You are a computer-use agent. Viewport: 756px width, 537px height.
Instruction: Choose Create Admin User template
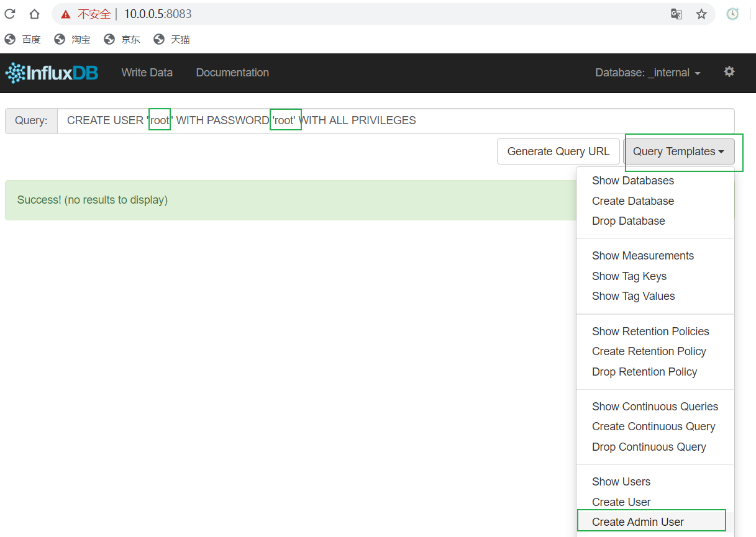pyautogui.click(x=638, y=522)
